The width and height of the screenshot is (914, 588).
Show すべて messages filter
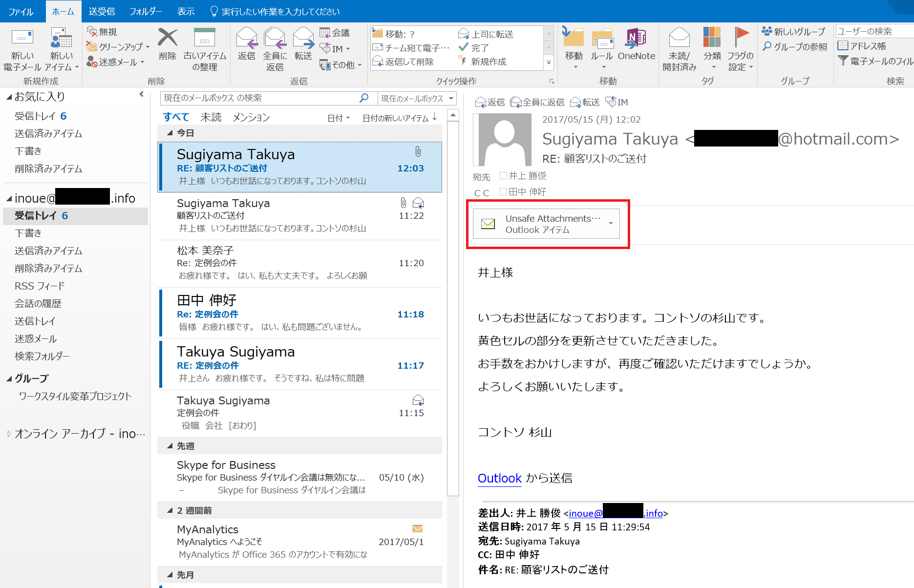tap(176, 118)
